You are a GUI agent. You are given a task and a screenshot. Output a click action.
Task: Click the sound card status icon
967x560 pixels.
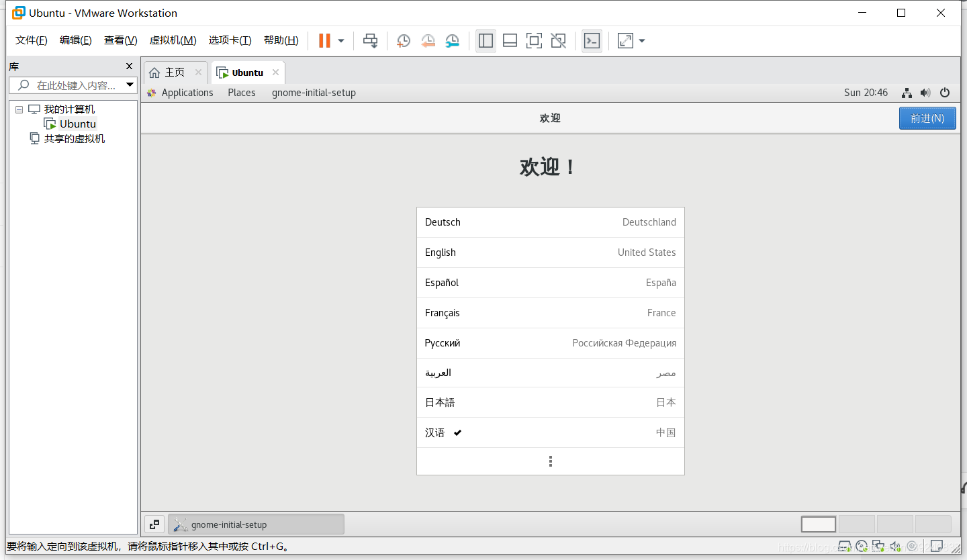[895, 546]
